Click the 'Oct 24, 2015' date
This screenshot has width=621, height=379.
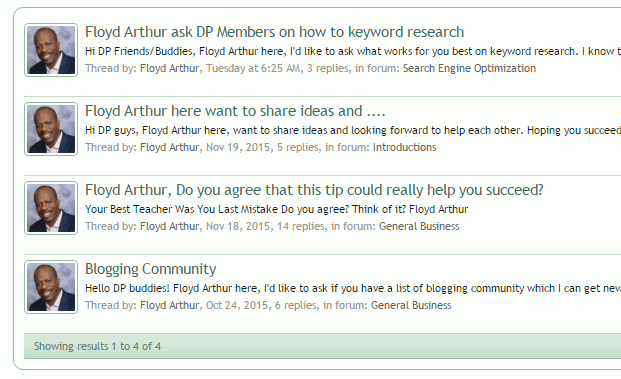click(x=236, y=305)
